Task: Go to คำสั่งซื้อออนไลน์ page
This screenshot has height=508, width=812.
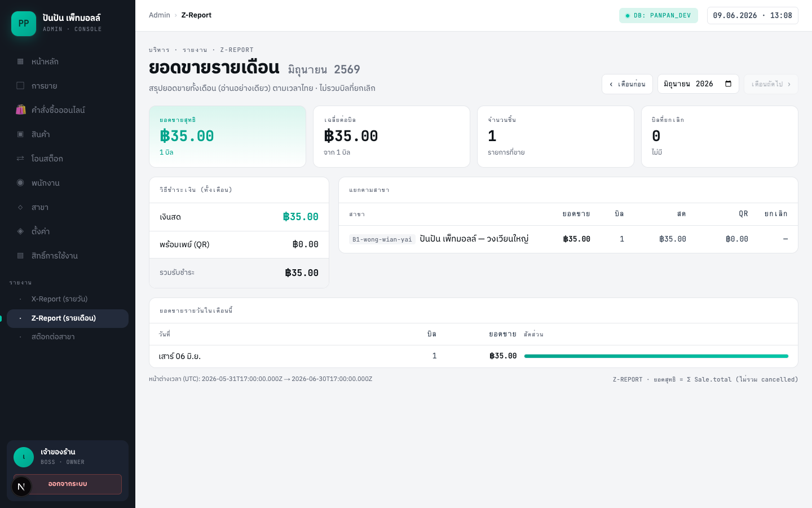Action: 68,110
